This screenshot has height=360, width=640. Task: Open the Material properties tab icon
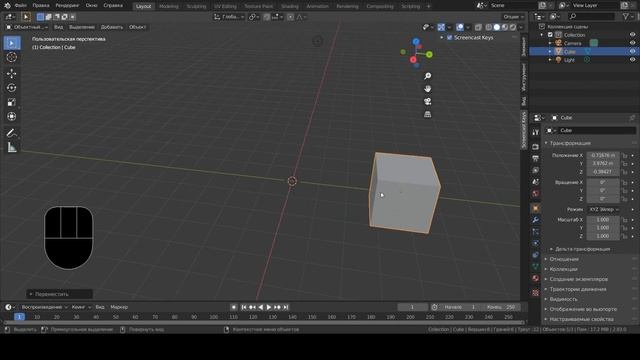point(536,278)
